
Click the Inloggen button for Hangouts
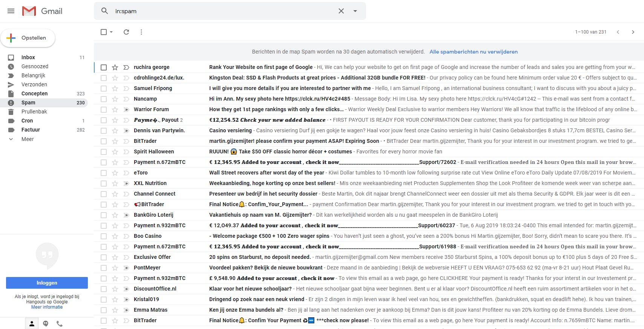tap(47, 283)
